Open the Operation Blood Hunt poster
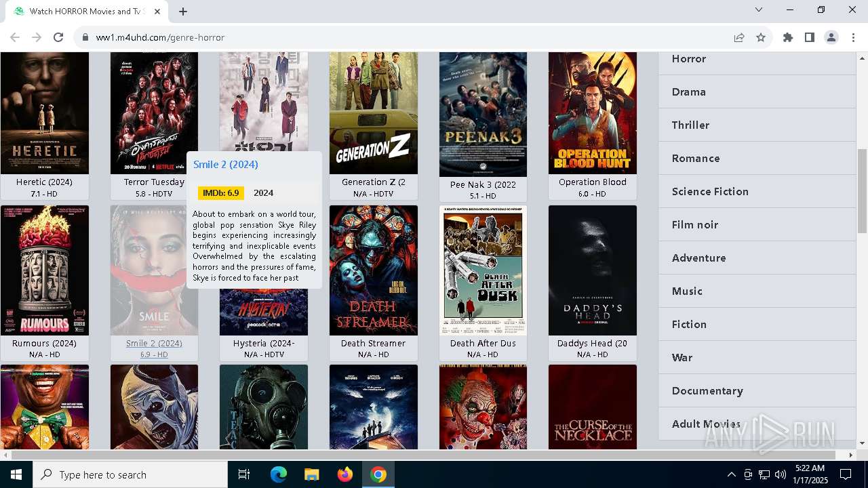Viewport: 868px width, 488px height. coord(593,113)
